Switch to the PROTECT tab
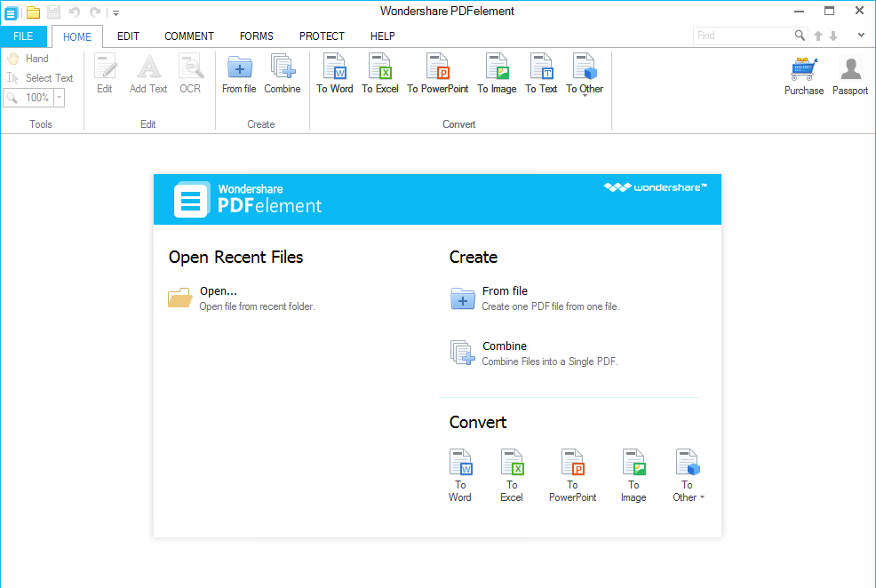 coord(322,36)
